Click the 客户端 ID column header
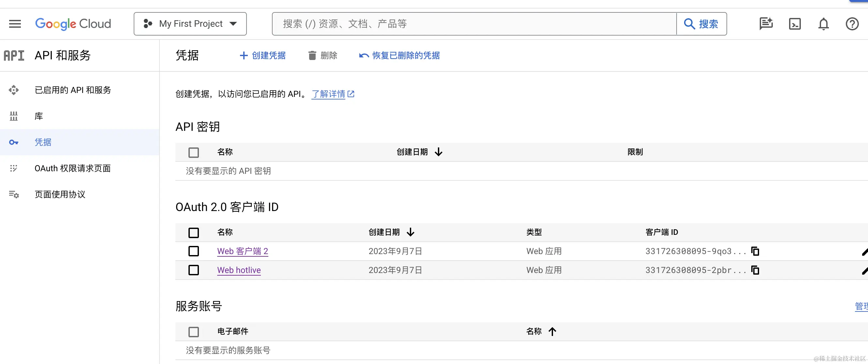Viewport: 868px width, 364px height. 662,232
